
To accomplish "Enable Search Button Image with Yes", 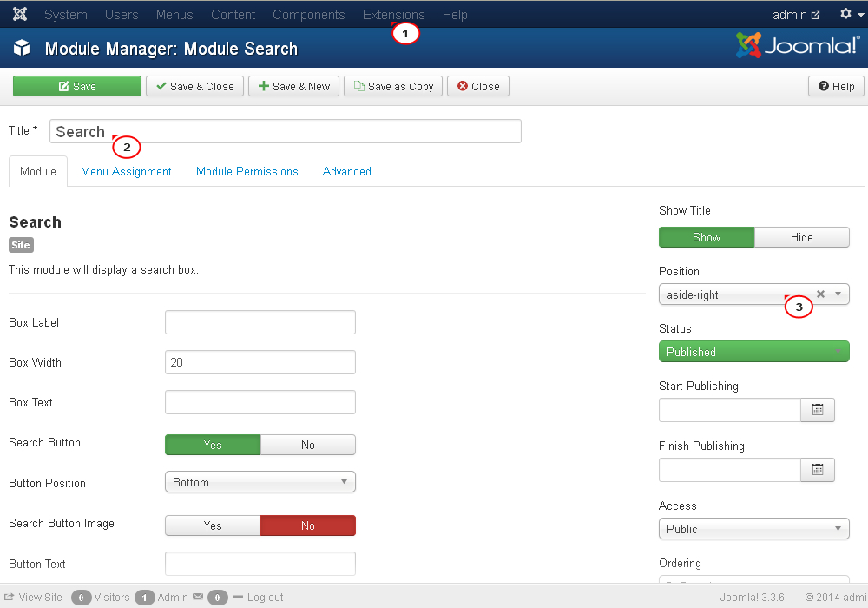I will 213,525.
